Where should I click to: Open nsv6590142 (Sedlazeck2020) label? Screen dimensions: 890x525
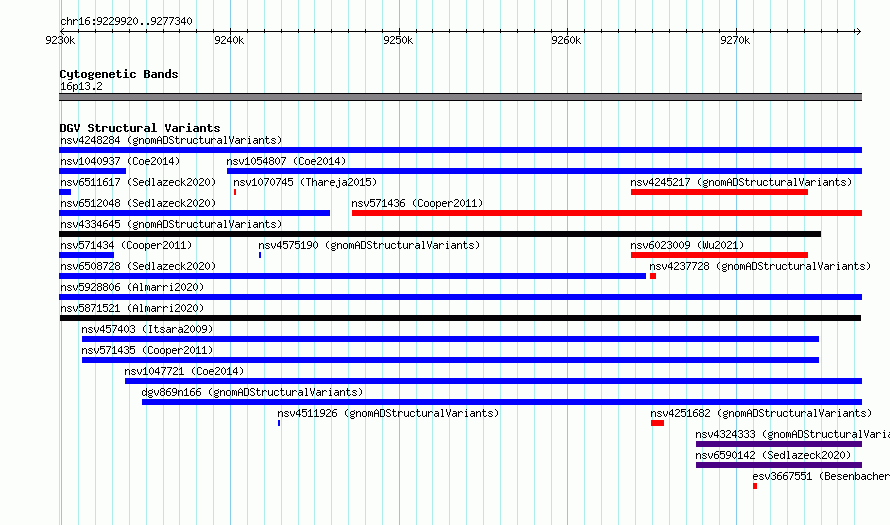[773, 455]
